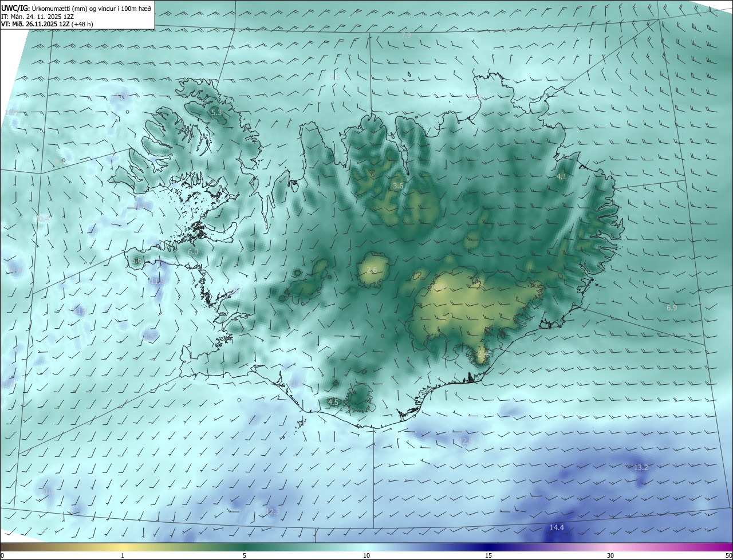Click the "VT: Mið. 26.11.2025 12Z (+48 h)" line
Image resolution: width=733 pixels, height=560 pixels.
47,24
